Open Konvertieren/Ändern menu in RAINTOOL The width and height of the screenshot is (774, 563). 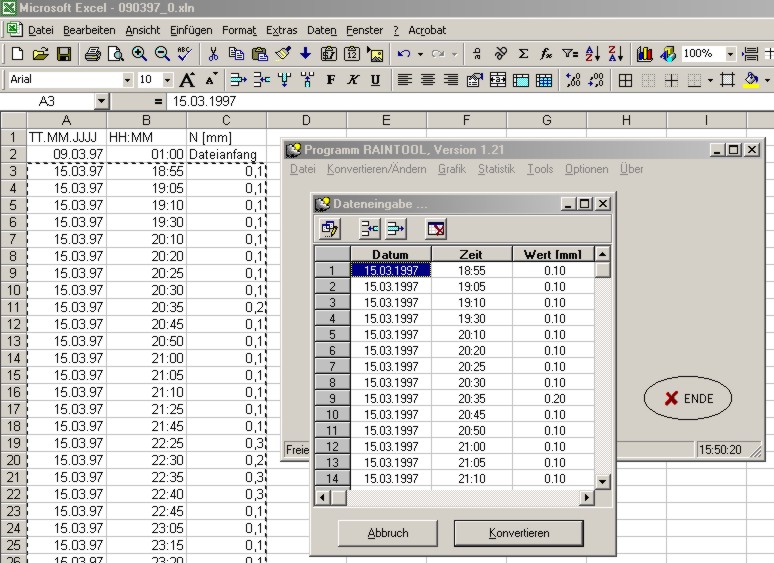coord(377,169)
